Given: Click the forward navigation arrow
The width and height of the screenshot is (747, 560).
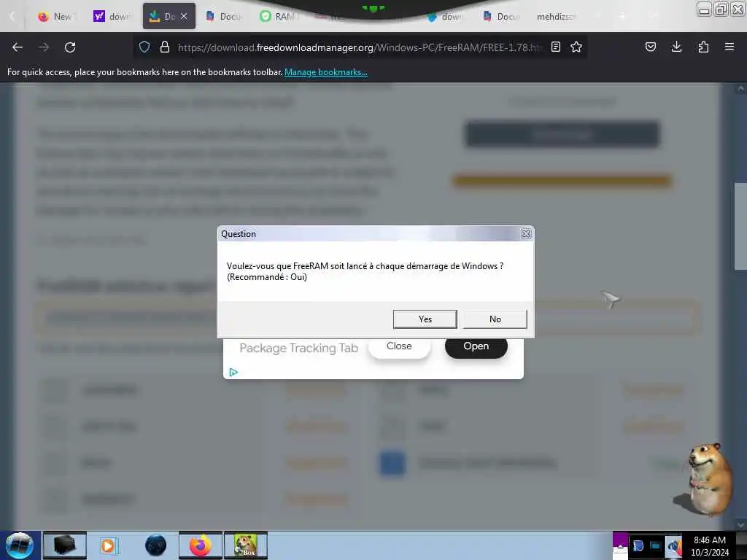Looking at the screenshot, I should [44, 47].
